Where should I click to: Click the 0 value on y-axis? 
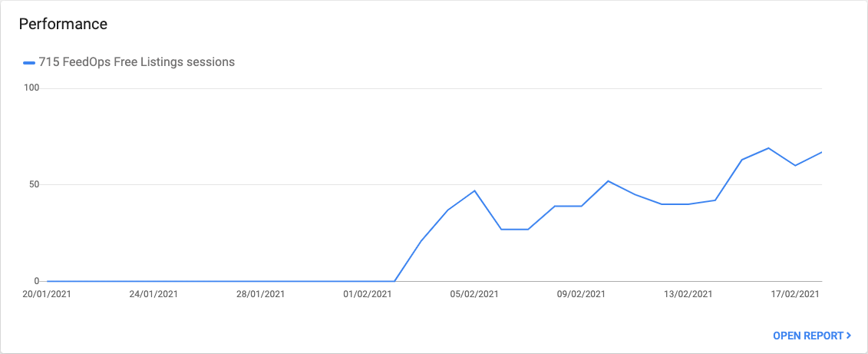36,281
